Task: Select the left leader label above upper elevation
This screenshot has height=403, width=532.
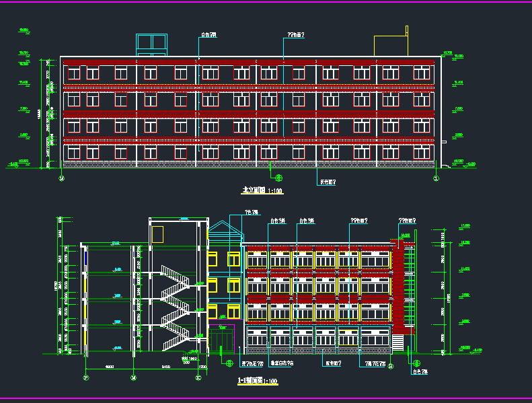Action: [x=208, y=35]
